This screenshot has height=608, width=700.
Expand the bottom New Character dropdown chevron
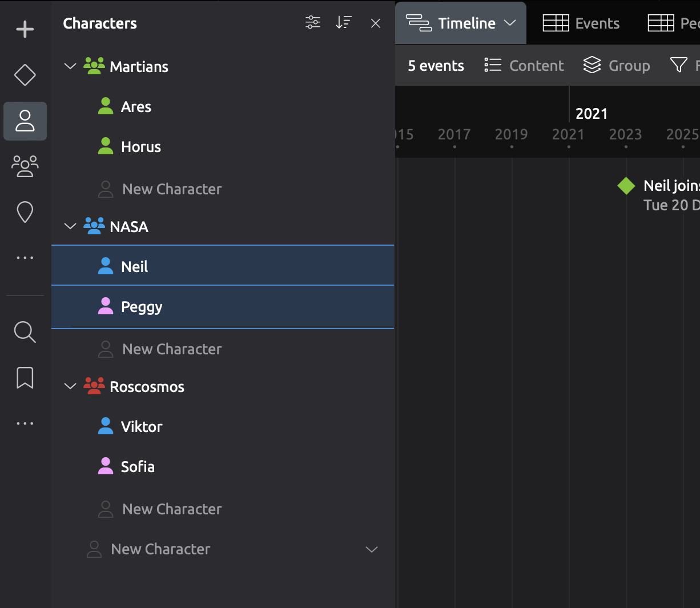[372, 549]
